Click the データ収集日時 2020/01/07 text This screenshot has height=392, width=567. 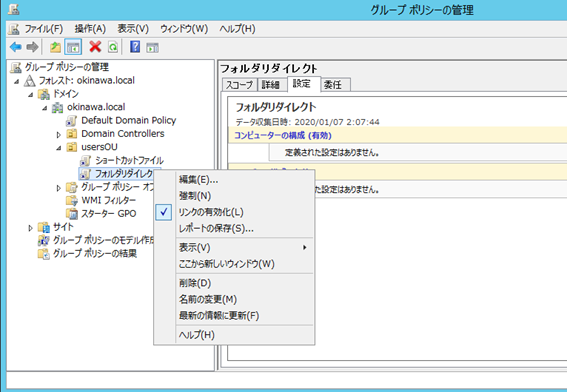pyautogui.click(x=307, y=122)
